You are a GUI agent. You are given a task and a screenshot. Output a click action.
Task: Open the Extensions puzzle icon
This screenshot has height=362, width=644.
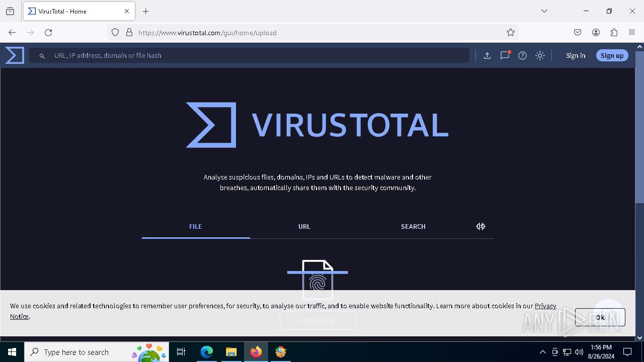[614, 33]
